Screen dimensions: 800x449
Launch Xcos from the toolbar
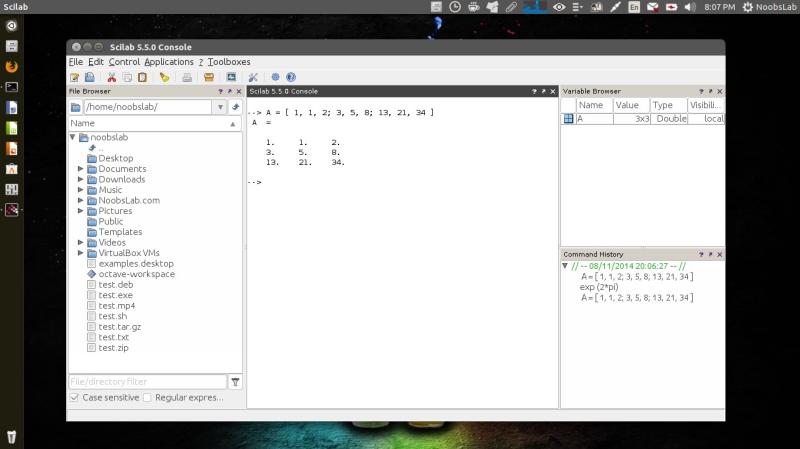[231, 78]
